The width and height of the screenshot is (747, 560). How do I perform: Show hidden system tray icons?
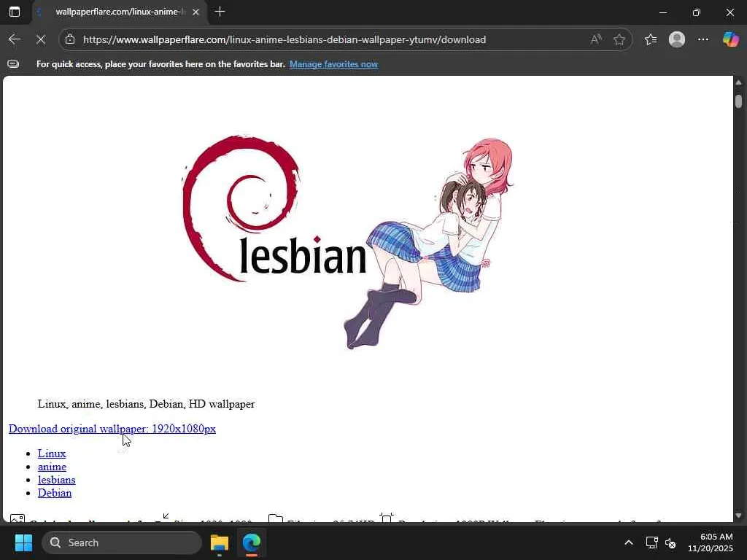tap(629, 542)
